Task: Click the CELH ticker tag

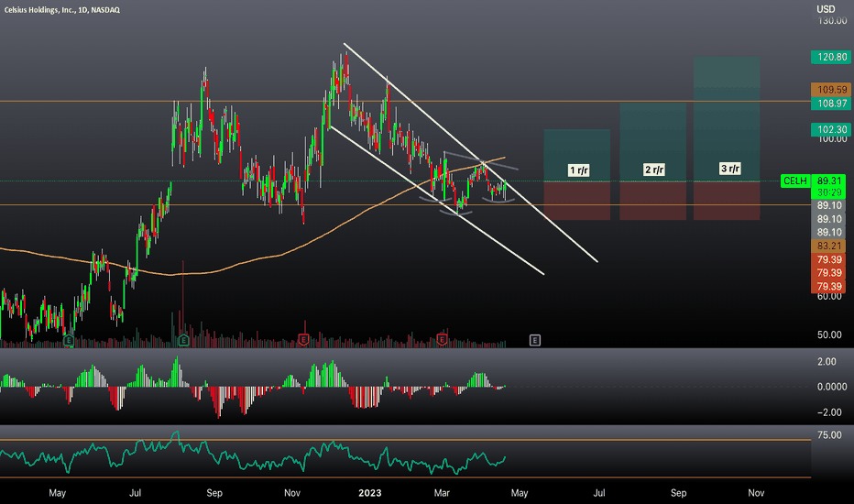Action: point(795,181)
